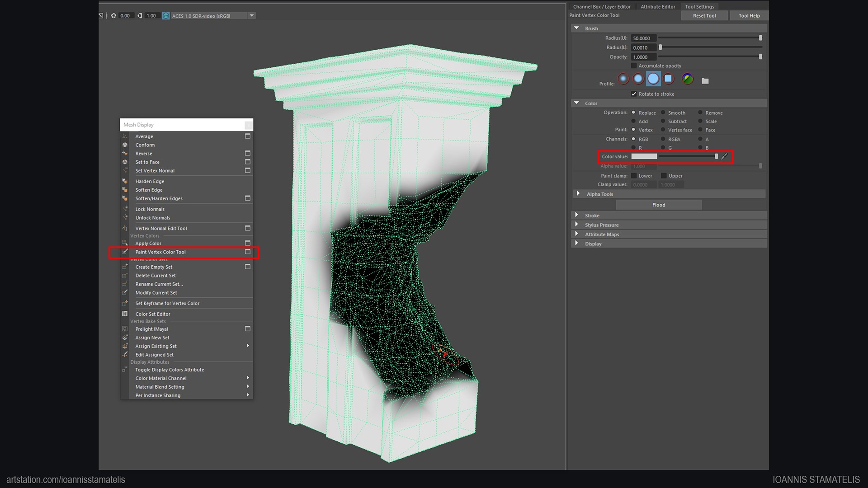
Task: Click the exposure aperture icon in viewport toolbar
Action: [x=114, y=15]
